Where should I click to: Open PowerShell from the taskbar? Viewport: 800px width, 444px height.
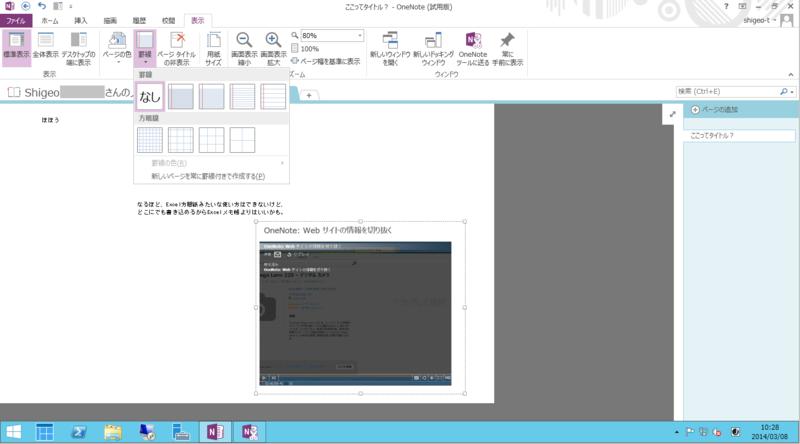click(x=79, y=432)
